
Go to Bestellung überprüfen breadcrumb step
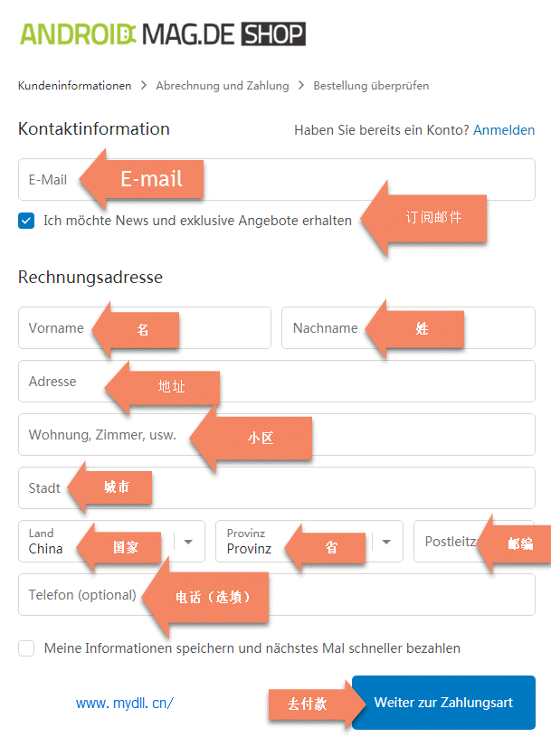coord(371,86)
